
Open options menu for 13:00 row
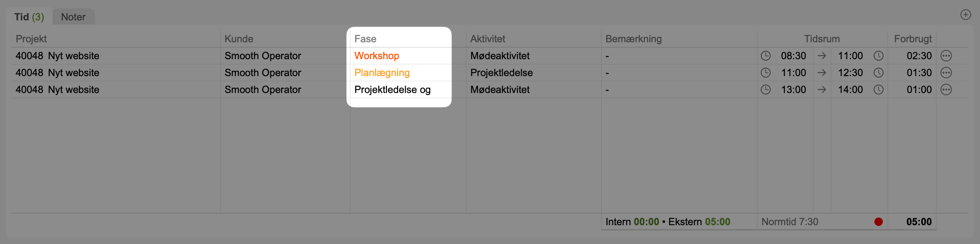[x=946, y=90]
